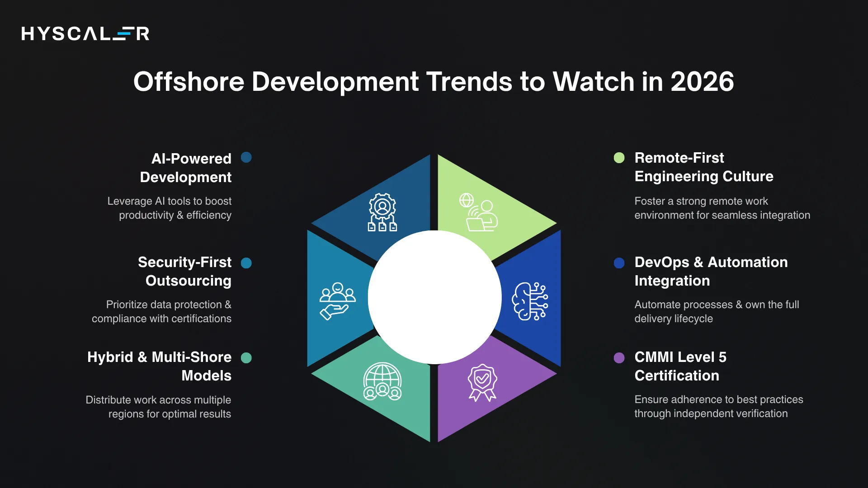868x488 pixels.
Task: Click the green dot beside Remote-First Engineering Culture
Action: pyautogui.click(x=619, y=158)
